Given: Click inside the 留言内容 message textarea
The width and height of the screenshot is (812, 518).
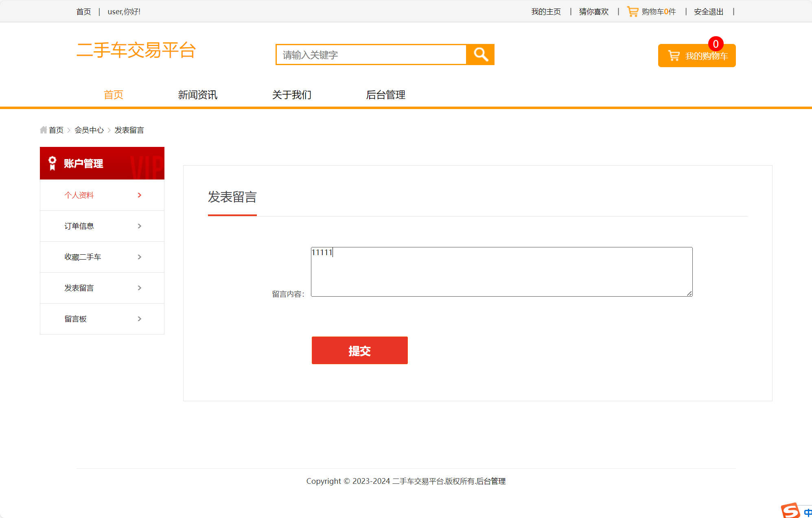Looking at the screenshot, I should tap(501, 271).
